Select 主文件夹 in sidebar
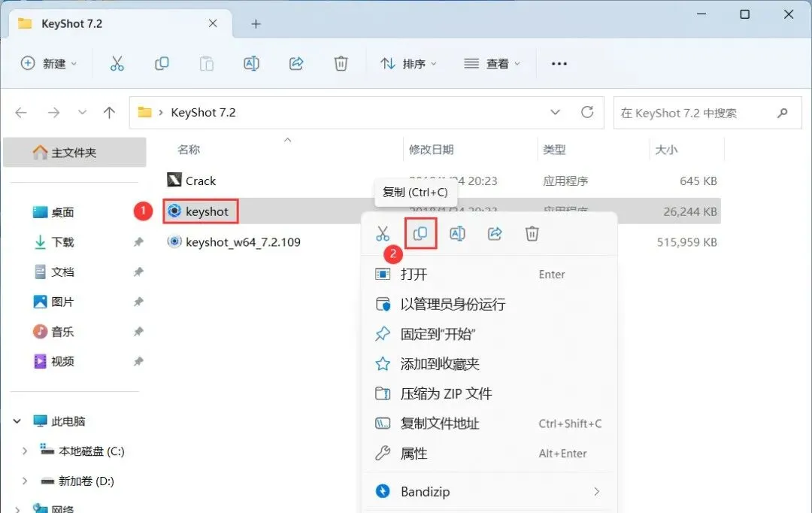The image size is (812, 513). (x=74, y=153)
